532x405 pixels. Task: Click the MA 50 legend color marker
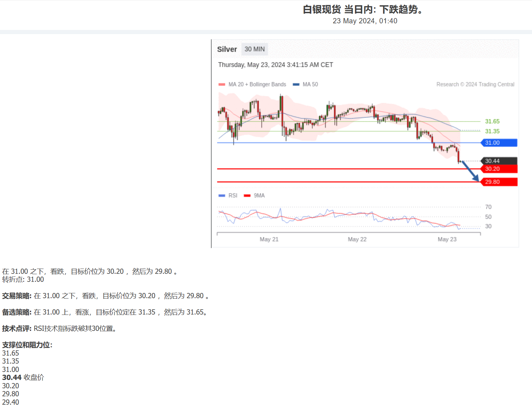[296, 84]
